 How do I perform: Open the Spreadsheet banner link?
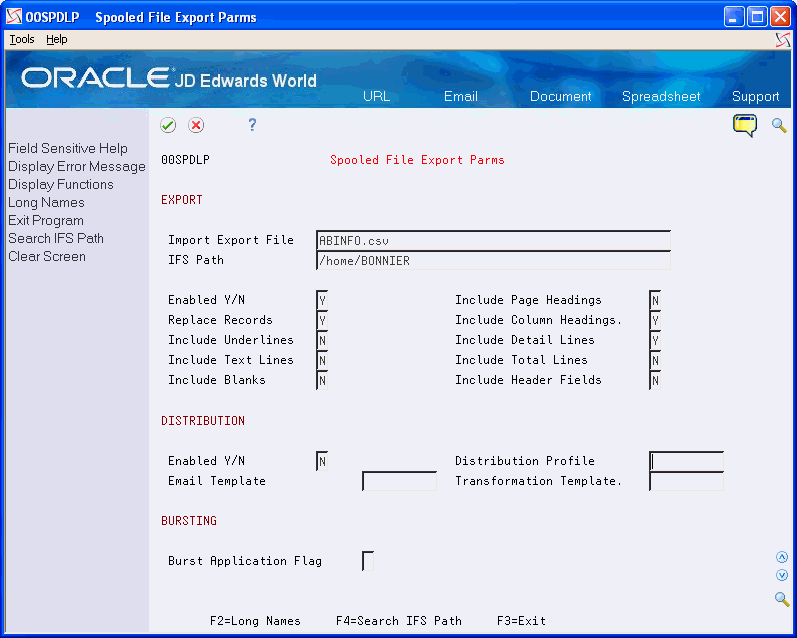661,97
